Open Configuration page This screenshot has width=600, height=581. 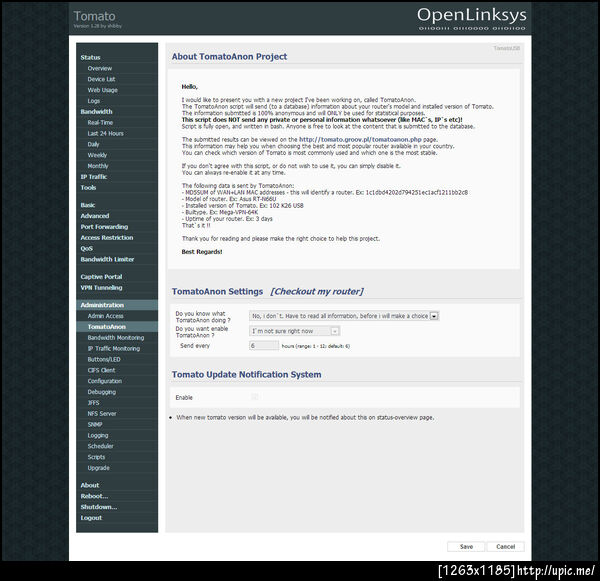coord(104,381)
